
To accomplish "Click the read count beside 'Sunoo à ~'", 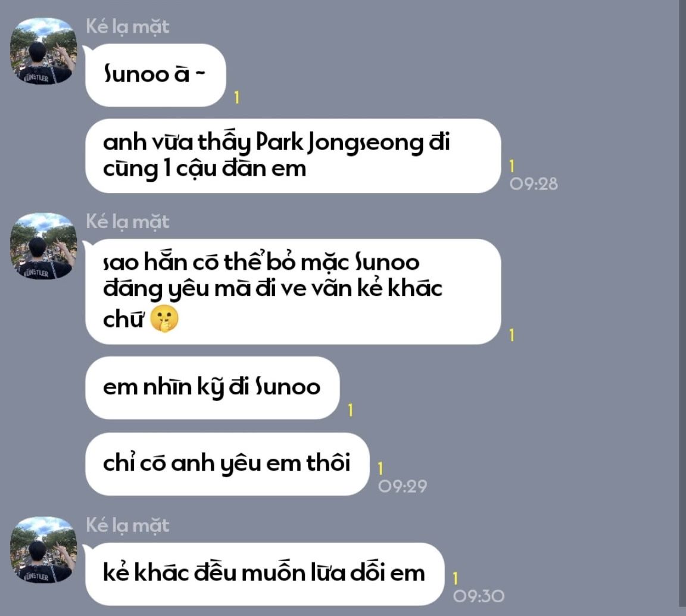I will pyautogui.click(x=236, y=97).
